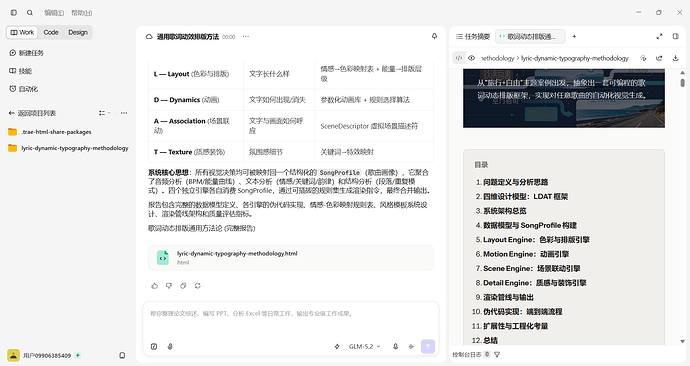Open the 技能 skills page

click(21, 71)
